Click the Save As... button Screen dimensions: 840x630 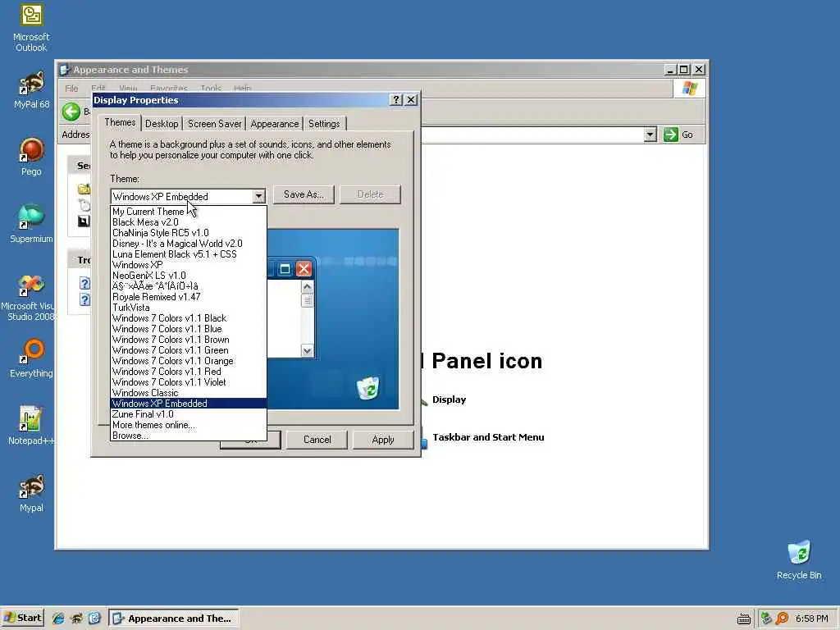click(x=304, y=194)
